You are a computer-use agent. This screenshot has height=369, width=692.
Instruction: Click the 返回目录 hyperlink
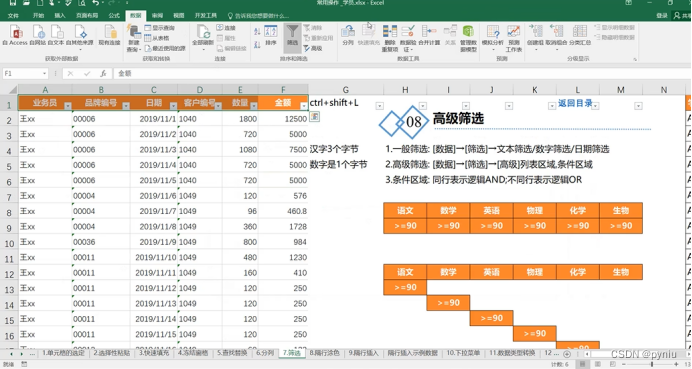(575, 103)
